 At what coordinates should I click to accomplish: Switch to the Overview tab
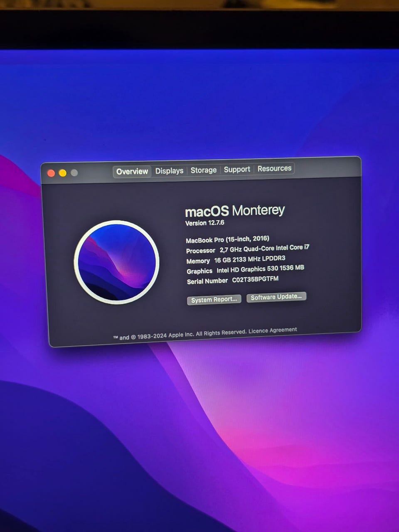pos(132,172)
